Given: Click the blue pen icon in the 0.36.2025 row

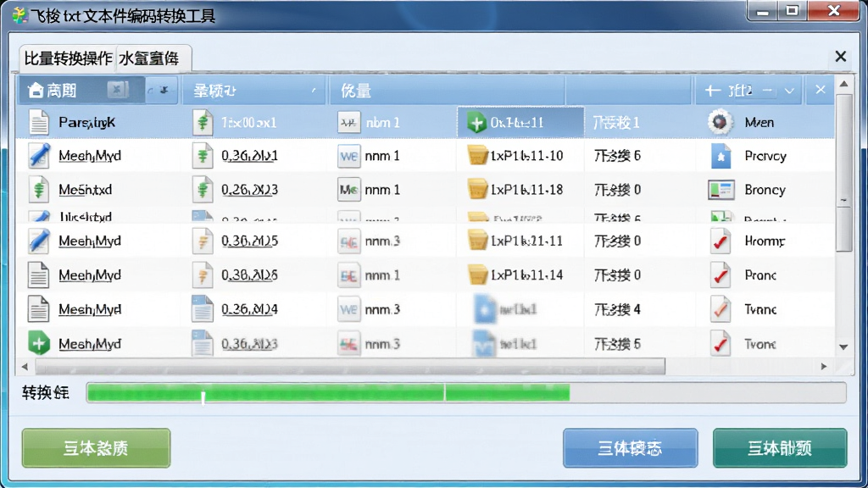Looking at the screenshot, I should [39, 241].
